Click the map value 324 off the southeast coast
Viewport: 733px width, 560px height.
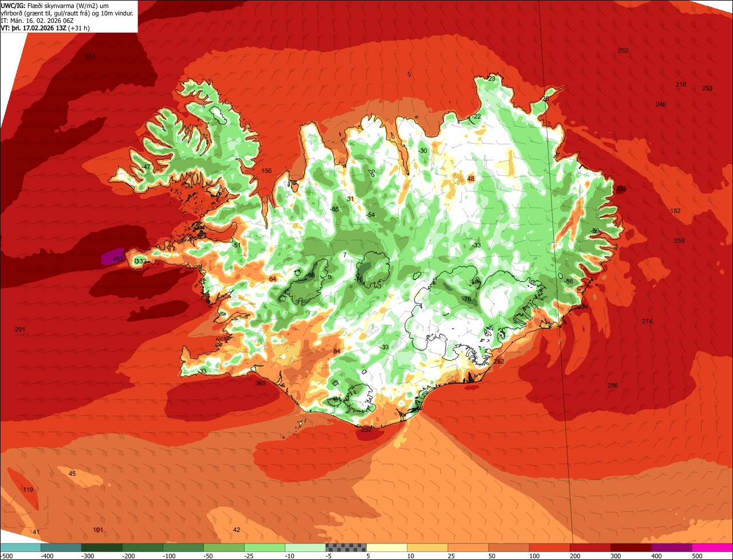[x=583, y=307]
